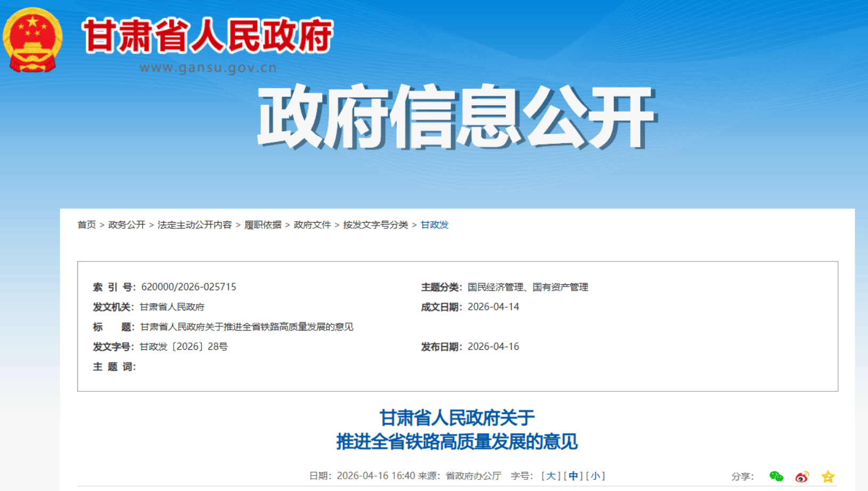Click the blue document title heading

click(x=457, y=429)
